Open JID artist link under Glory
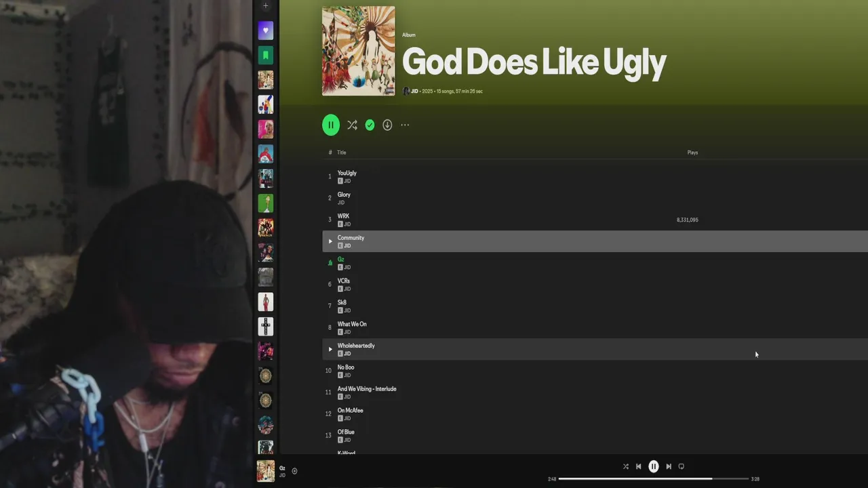The width and height of the screenshot is (868, 488). tap(341, 203)
